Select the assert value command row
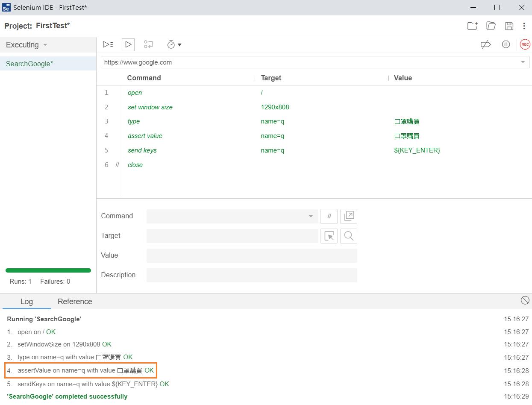Image resolution: width=532 pixels, height=405 pixels. [x=314, y=136]
